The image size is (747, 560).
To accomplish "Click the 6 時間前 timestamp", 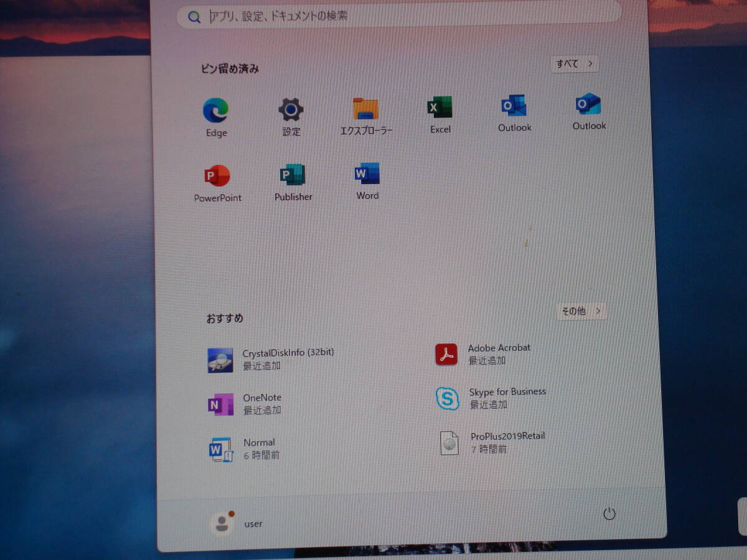I will (x=261, y=455).
